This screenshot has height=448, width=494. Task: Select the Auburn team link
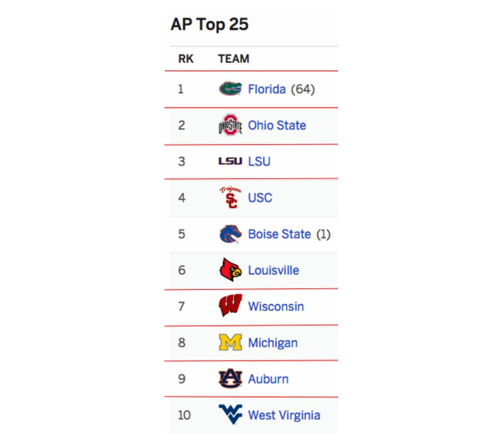coord(268,379)
